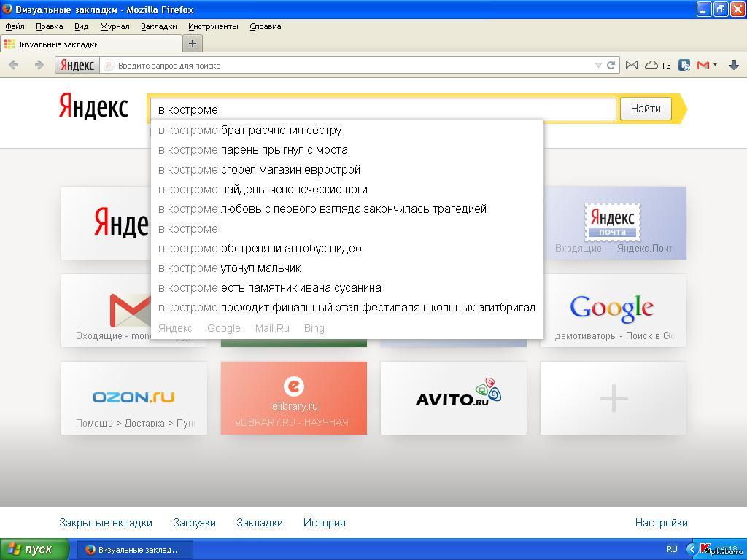Open Загрузки link at bottom
Image resolution: width=747 pixels, height=560 pixels.
[x=194, y=523]
